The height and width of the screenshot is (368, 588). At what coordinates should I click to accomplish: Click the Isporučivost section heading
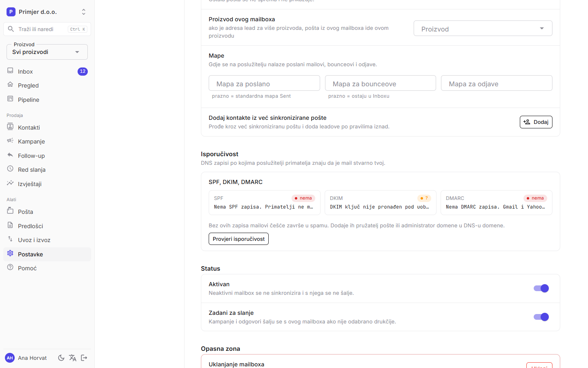[x=220, y=154]
